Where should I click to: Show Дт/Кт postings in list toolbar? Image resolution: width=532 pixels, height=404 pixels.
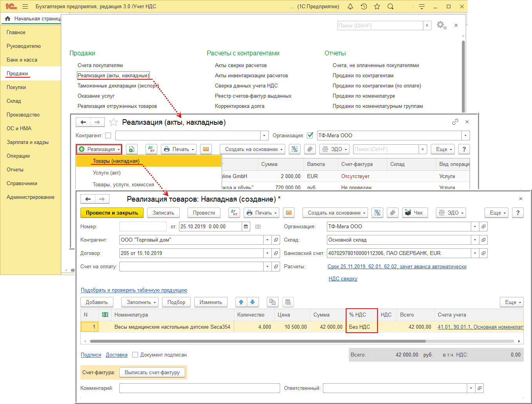(151, 149)
